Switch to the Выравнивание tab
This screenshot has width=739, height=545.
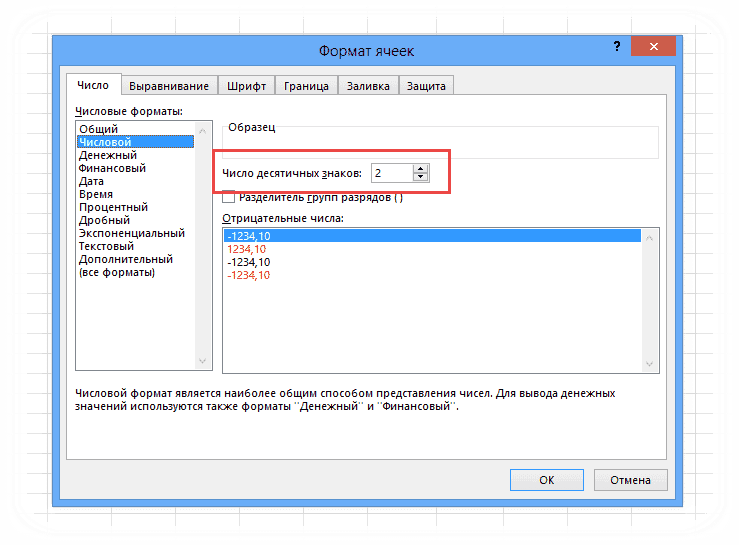coord(169,86)
